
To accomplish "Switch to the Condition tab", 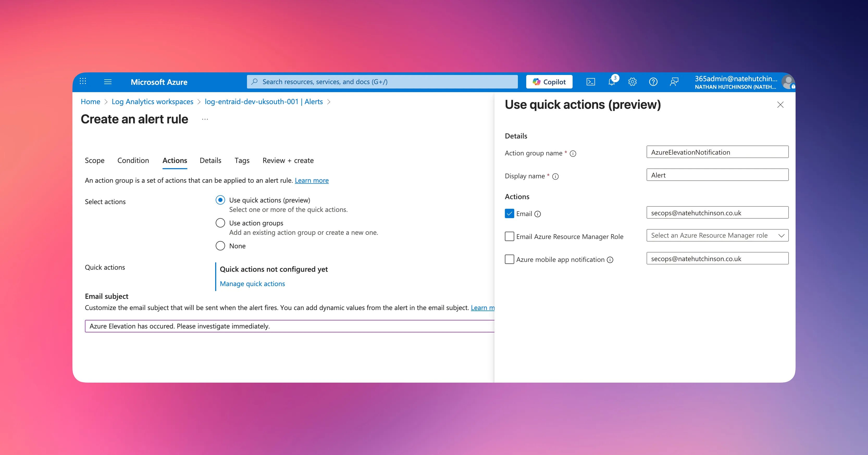I will (133, 161).
